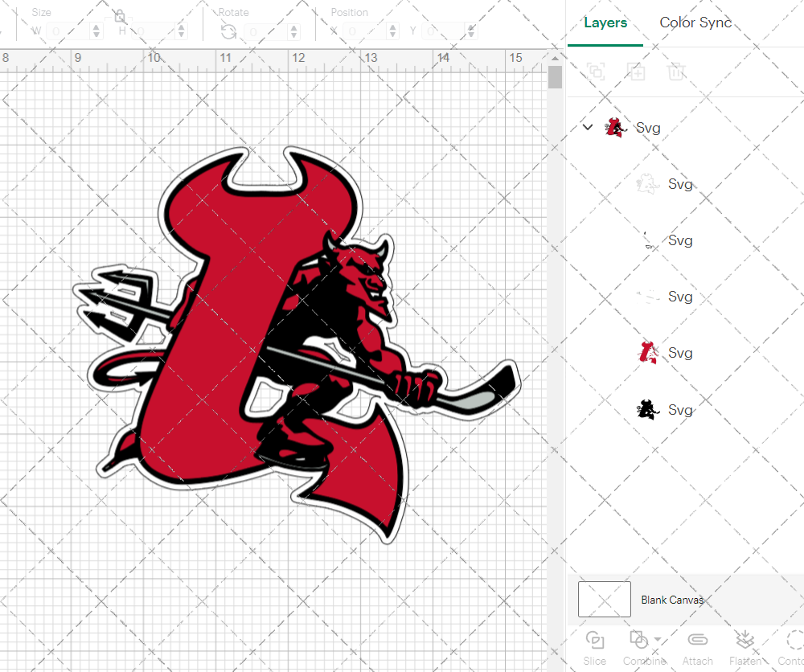Click the Position Y stepper arrows
The height and width of the screenshot is (672, 804).
tap(471, 31)
